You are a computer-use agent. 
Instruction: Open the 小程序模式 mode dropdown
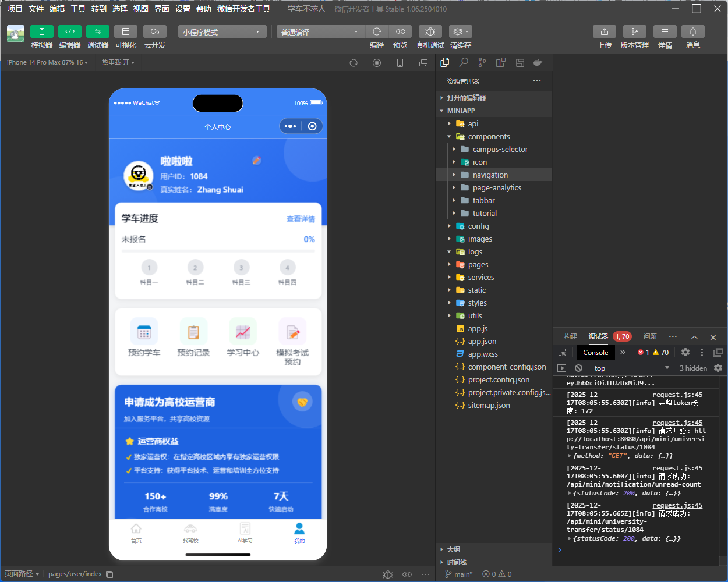pyautogui.click(x=222, y=31)
